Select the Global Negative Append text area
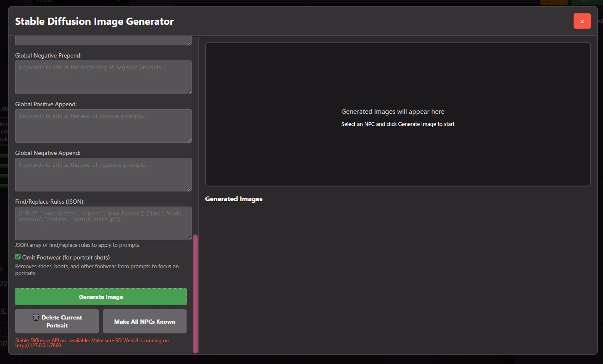The image size is (603, 364). tap(103, 175)
